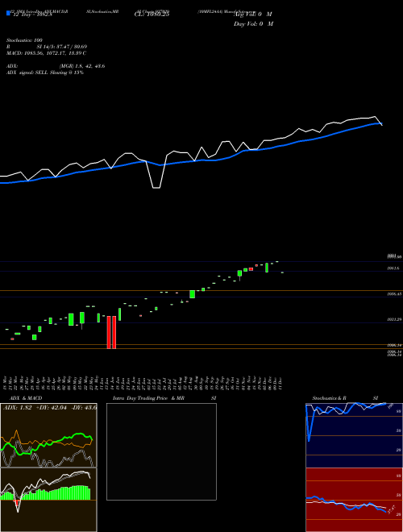Click the '1091.6' price level label
Viewport: 403px width, 532px height.
(394, 268)
